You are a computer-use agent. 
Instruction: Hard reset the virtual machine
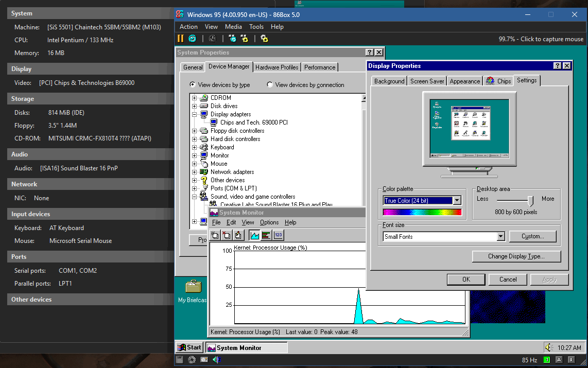pos(192,38)
